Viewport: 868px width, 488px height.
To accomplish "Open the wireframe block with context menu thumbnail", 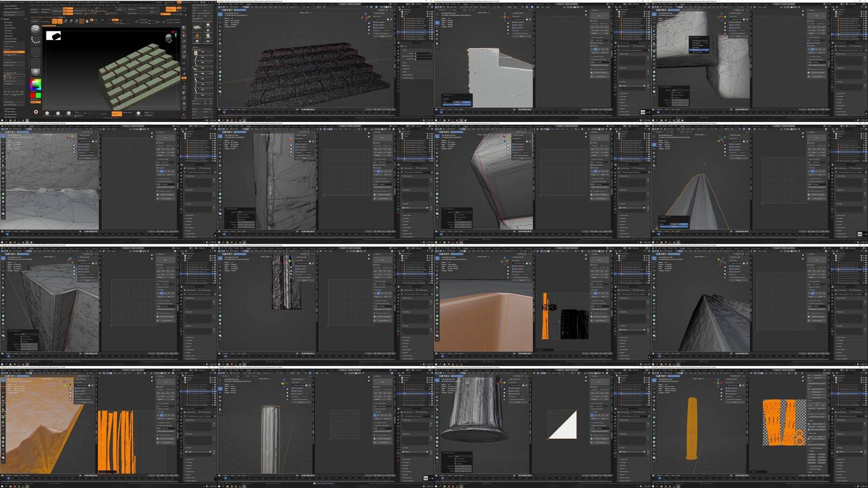I will (759, 60).
